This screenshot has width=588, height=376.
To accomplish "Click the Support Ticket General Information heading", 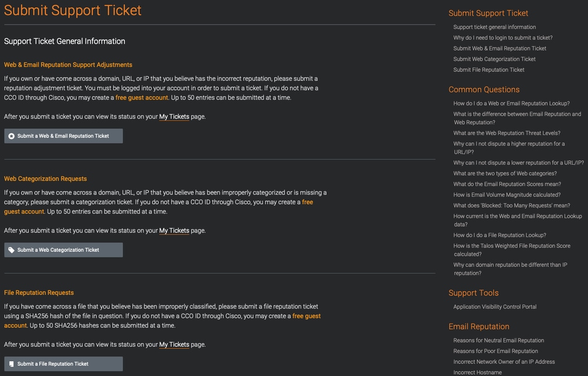I will 65,41.
